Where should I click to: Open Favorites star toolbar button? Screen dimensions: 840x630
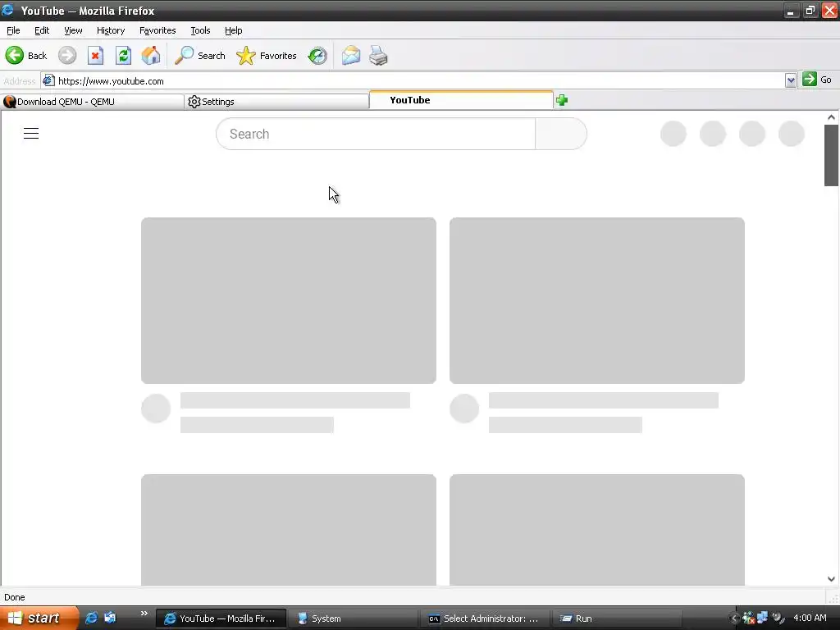267,55
